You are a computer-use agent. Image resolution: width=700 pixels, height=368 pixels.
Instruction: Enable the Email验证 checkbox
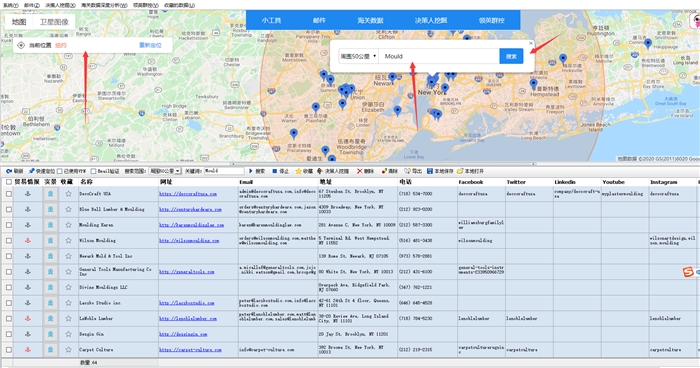[x=93, y=171]
